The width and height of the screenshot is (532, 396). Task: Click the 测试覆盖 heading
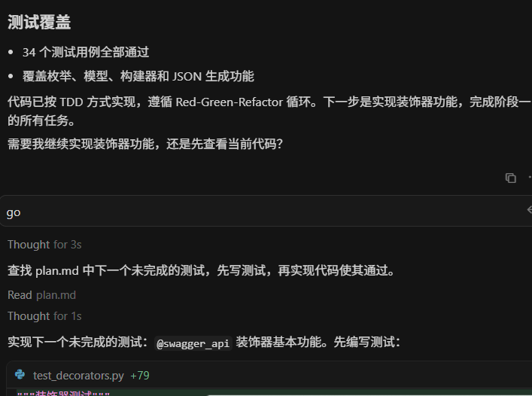[x=39, y=23]
